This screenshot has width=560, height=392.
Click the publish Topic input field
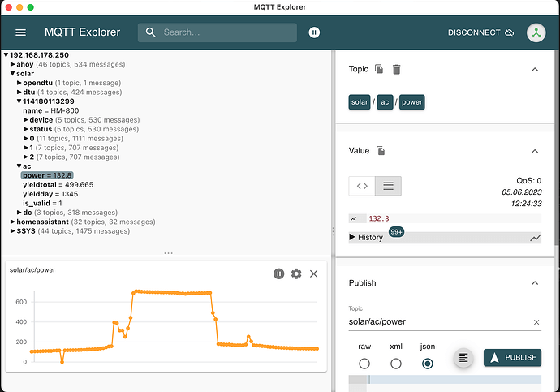(x=439, y=322)
